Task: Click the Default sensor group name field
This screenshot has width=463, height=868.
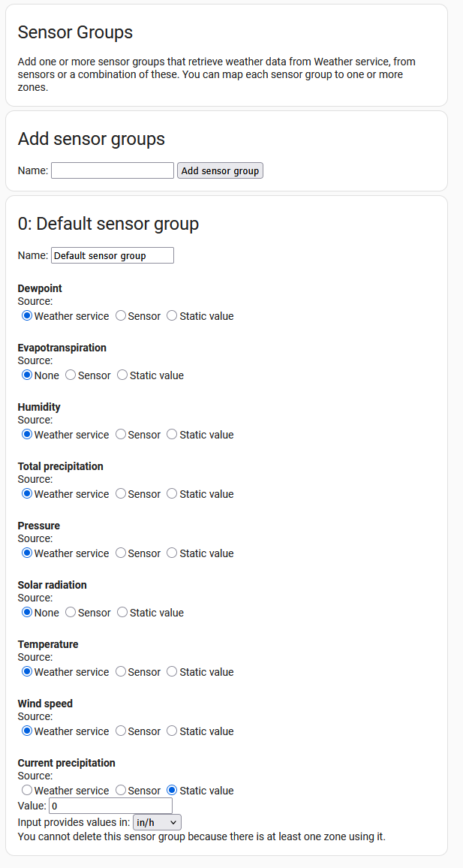Action: pos(113,255)
